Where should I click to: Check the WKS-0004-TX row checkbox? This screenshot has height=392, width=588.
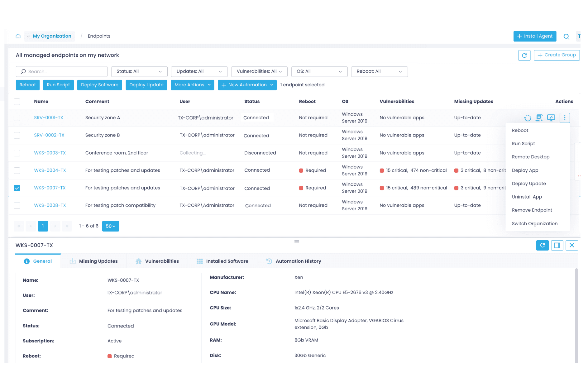(x=17, y=170)
